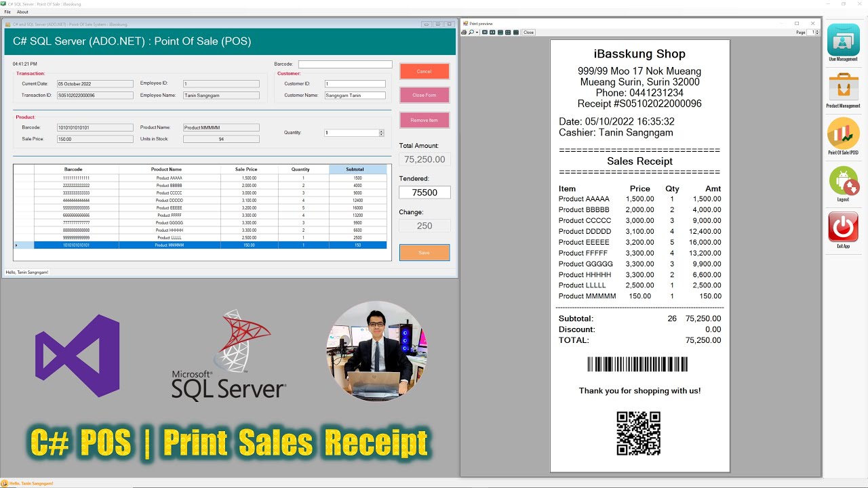This screenshot has height=488, width=868.
Task: Open the Zoom dropdown arrow in Print preview
Action: pos(477,32)
